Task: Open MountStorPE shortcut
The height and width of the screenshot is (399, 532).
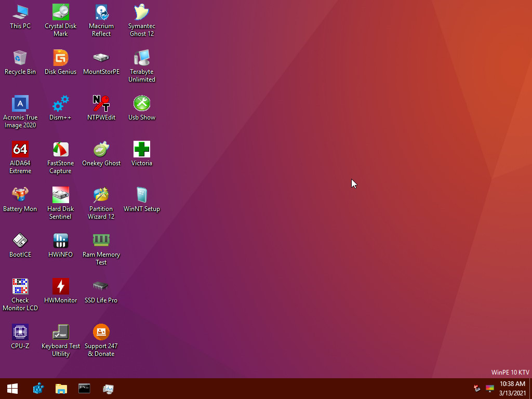Action: tap(101, 62)
